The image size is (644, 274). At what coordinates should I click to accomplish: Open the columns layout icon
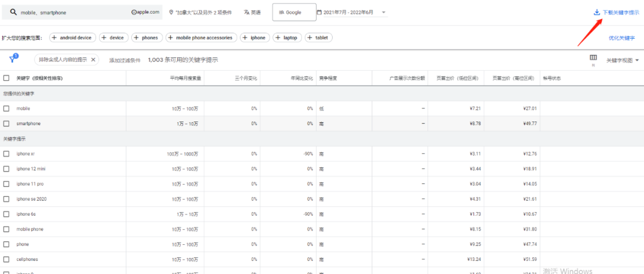(593, 57)
